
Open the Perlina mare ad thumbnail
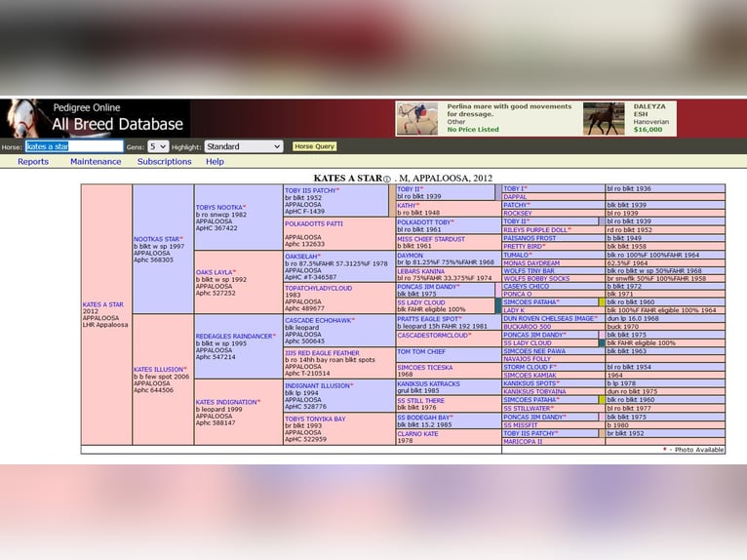pos(417,119)
